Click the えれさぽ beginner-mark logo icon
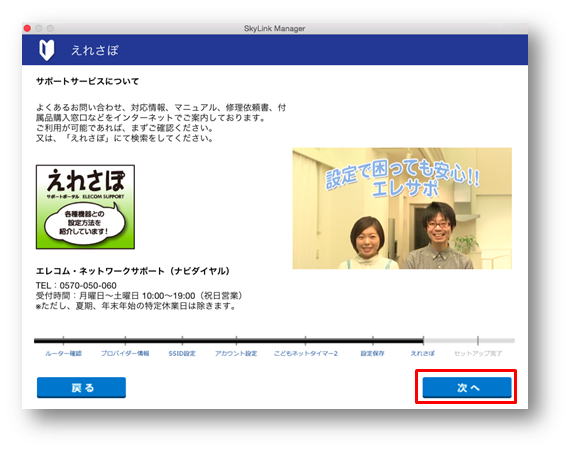The width and height of the screenshot is (570, 451). 47,50
